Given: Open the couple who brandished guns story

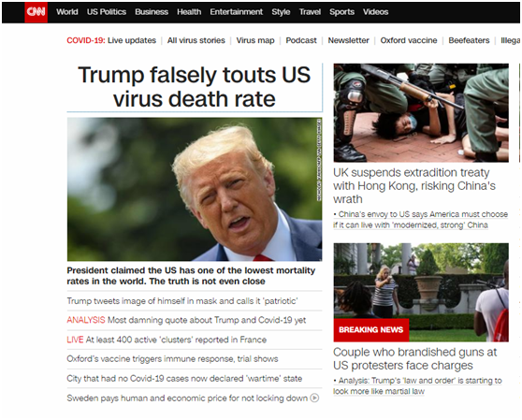Looking at the screenshot, I should (x=415, y=358).
